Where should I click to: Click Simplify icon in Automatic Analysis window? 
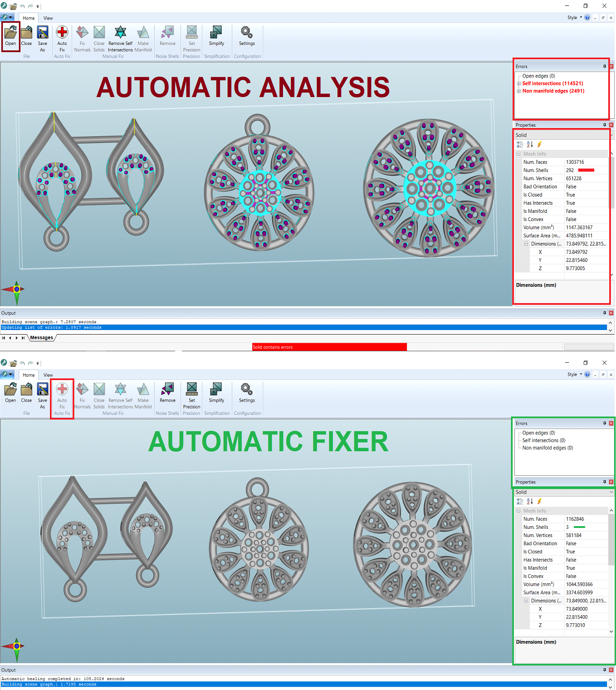coord(216,36)
